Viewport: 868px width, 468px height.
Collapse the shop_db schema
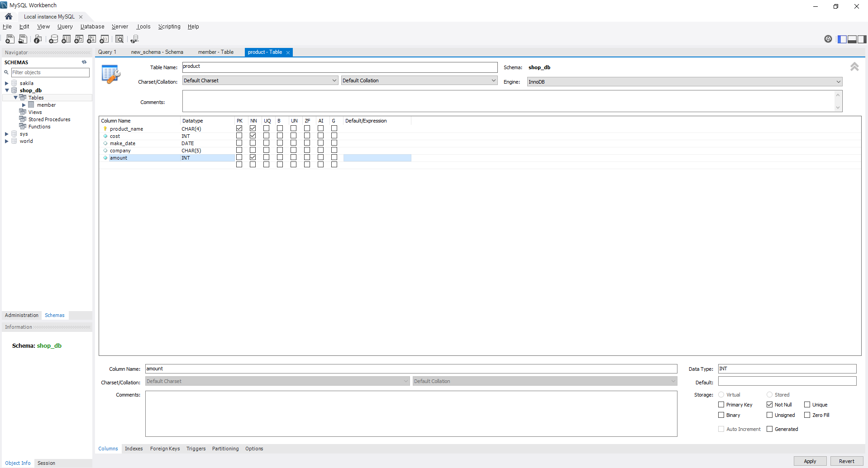click(7, 90)
